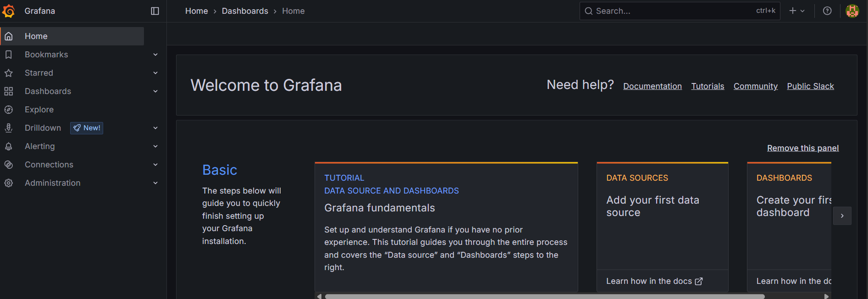Image resolution: width=868 pixels, height=299 pixels.
Task: Open the Documentation link
Action: tap(652, 86)
